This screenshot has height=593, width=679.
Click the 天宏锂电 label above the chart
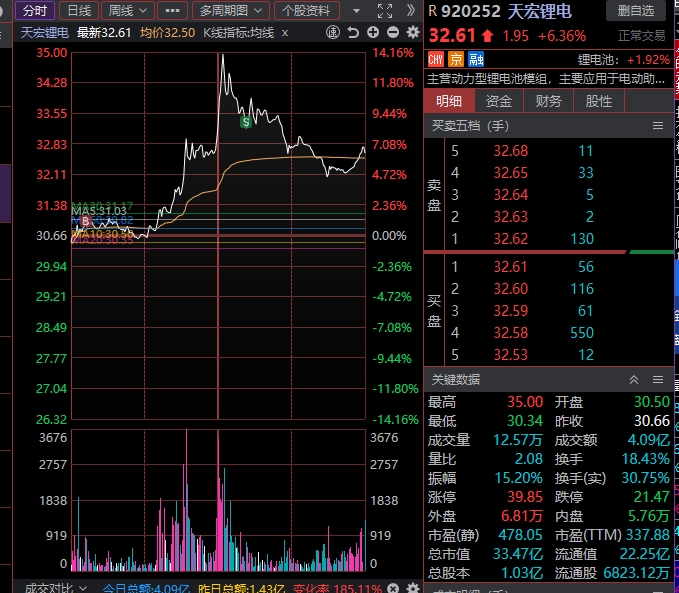point(45,33)
